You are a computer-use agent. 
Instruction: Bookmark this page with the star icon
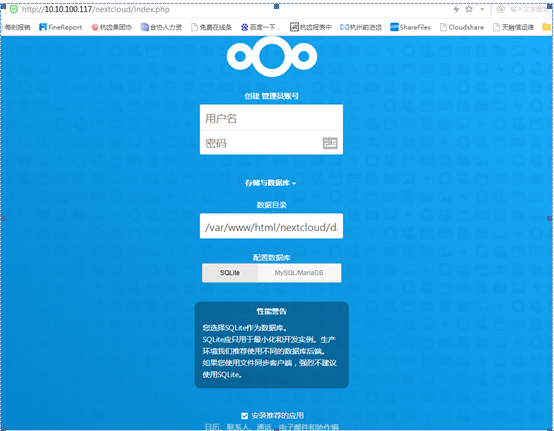[x=469, y=9]
